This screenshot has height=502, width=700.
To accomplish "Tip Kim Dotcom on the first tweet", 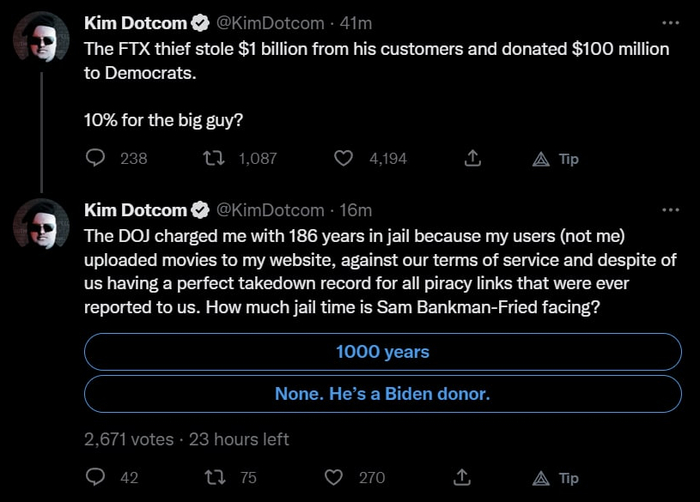I will coord(555,158).
